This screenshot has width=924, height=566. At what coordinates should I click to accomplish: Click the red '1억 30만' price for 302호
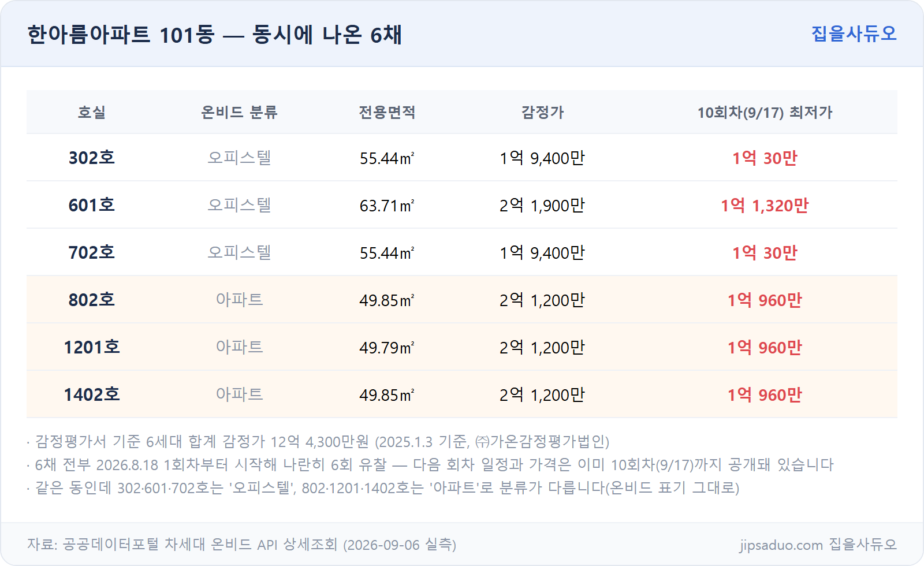click(x=765, y=158)
